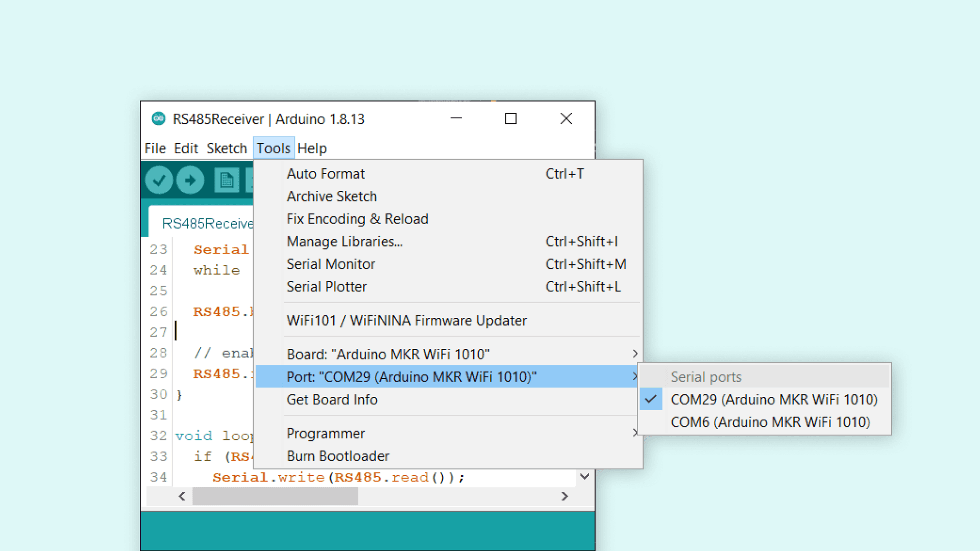
Task: Choose COM6 (Arduino MKR WiFi 1010) port
Action: (x=770, y=422)
